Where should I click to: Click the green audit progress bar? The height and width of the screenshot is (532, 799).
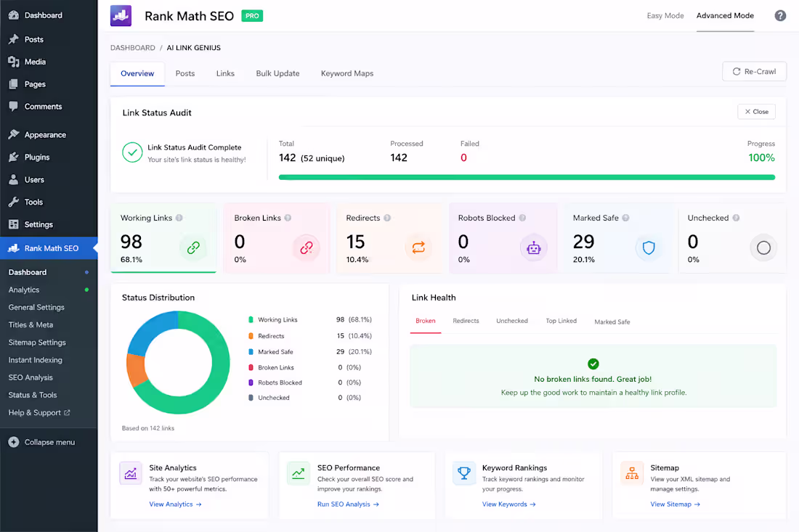[x=527, y=177]
